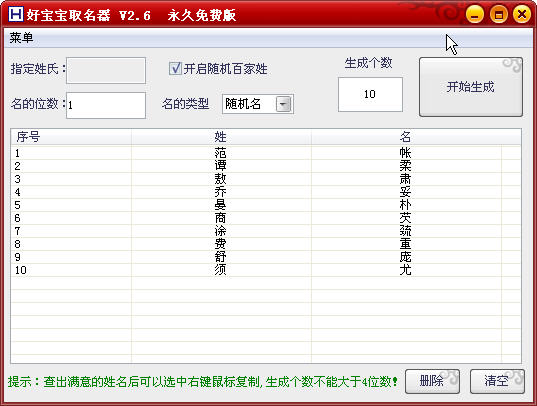
Task: Click sequence number 10 in the list
Action: [21, 270]
